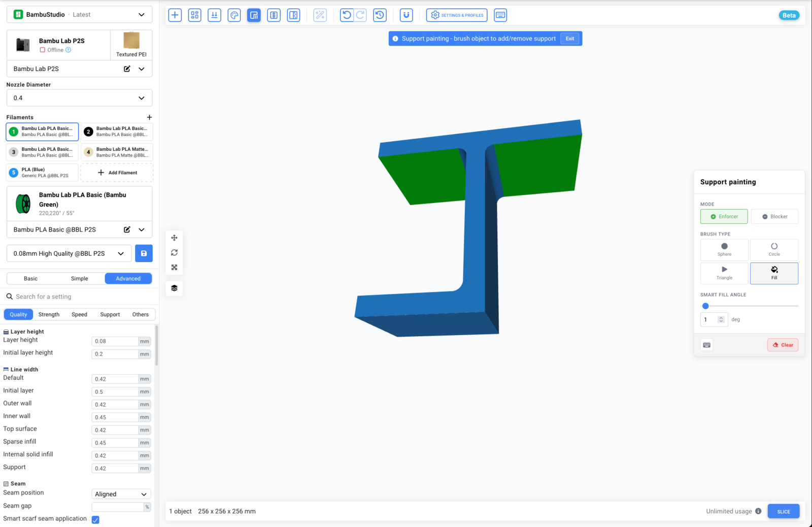Screen dimensions: 812x527
Task: Open Settings & Profiles
Action: tap(457, 15)
